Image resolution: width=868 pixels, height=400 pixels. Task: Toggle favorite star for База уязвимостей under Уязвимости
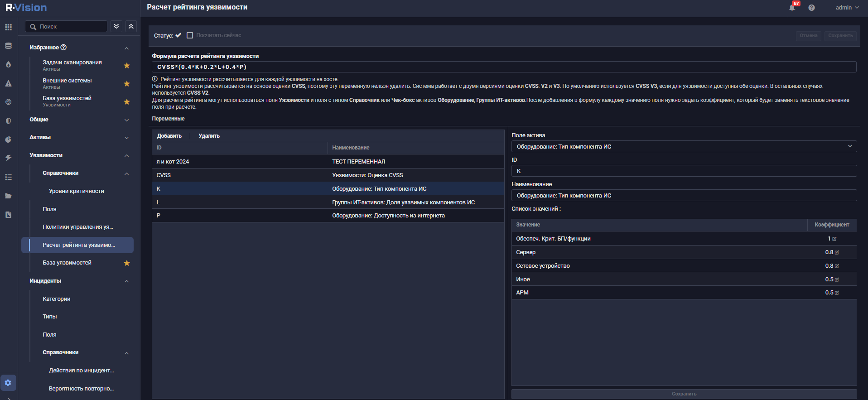pyautogui.click(x=127, y=263)
